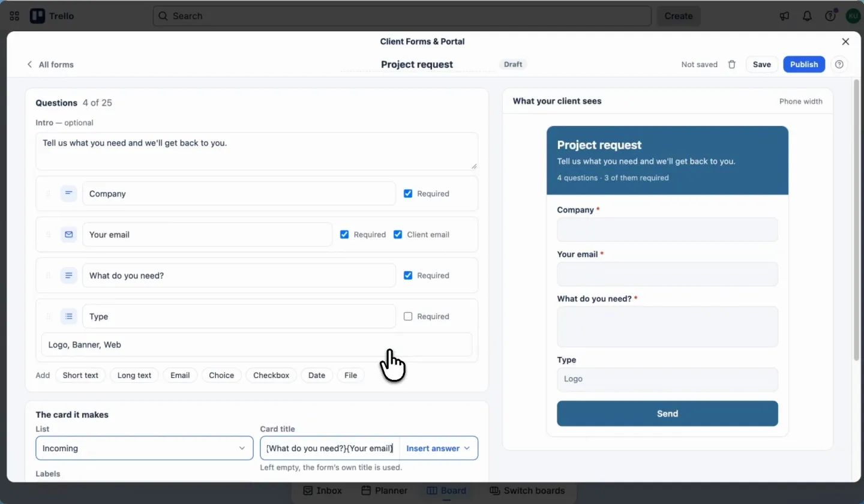Click the Trello logo icon
This screenshot has width=864, height=504.
pos(37,16)
